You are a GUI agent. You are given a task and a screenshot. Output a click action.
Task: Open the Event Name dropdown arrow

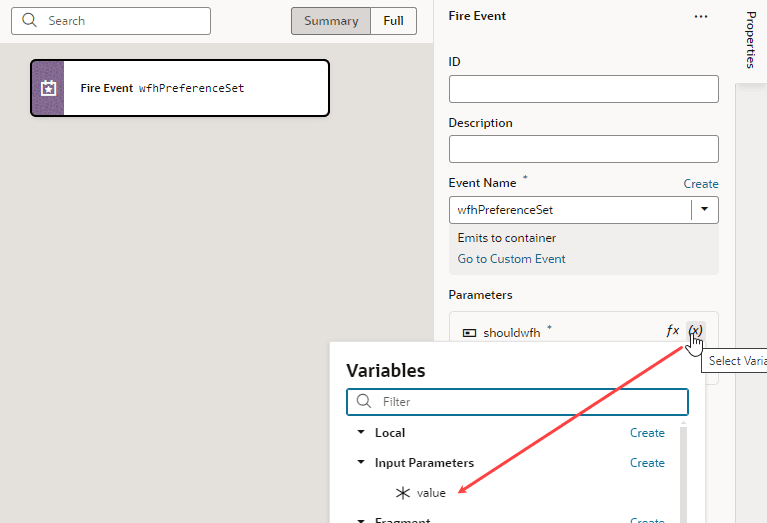tap(704, 209)
